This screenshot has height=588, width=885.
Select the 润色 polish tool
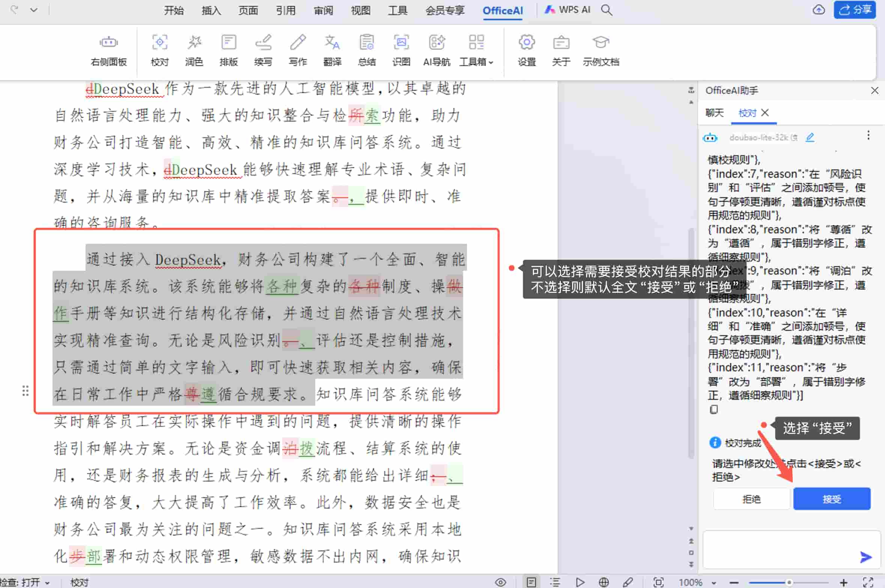pyautogui.click(x=194, y=51)
